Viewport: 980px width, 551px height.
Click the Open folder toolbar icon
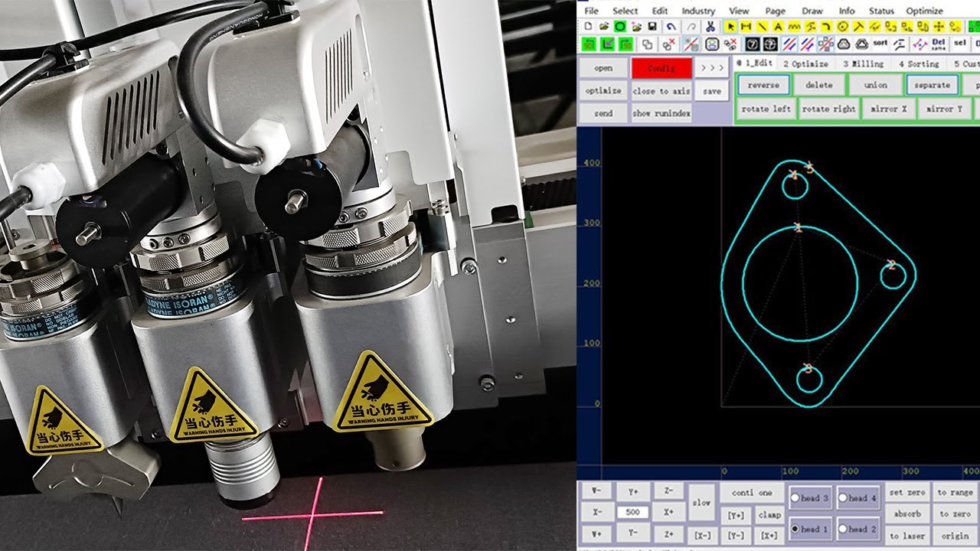coord(605,27)
